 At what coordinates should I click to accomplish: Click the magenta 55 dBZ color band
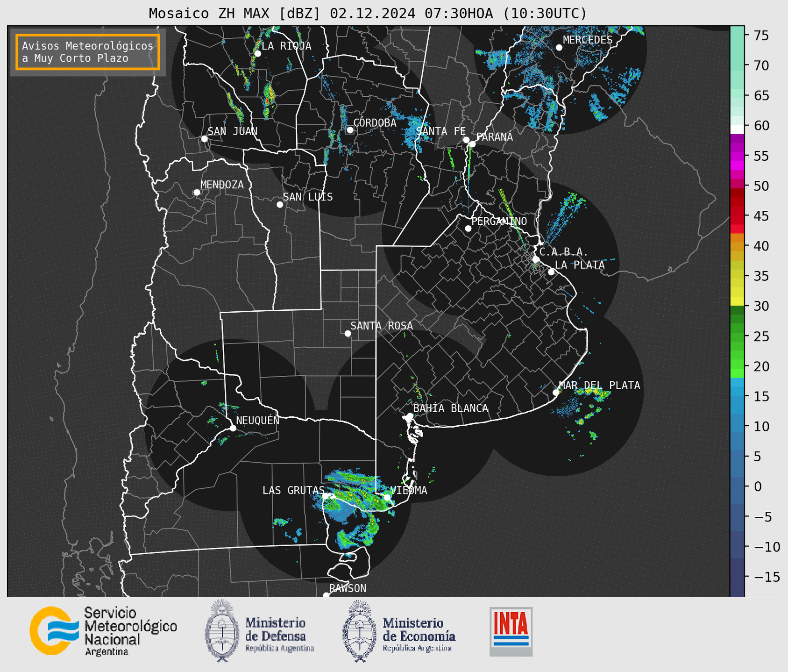point(737,157)
